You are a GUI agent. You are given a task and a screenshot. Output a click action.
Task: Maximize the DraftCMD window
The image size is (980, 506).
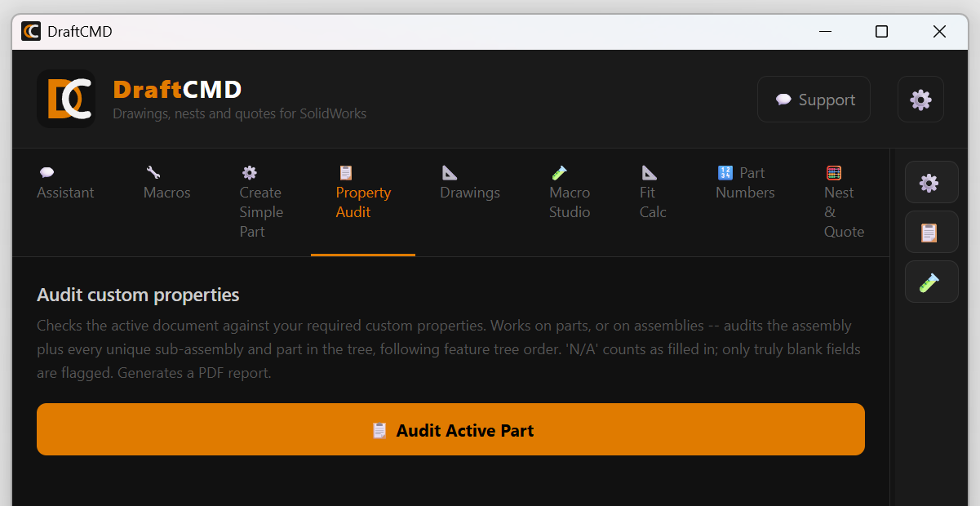click(x=881, y=32)
